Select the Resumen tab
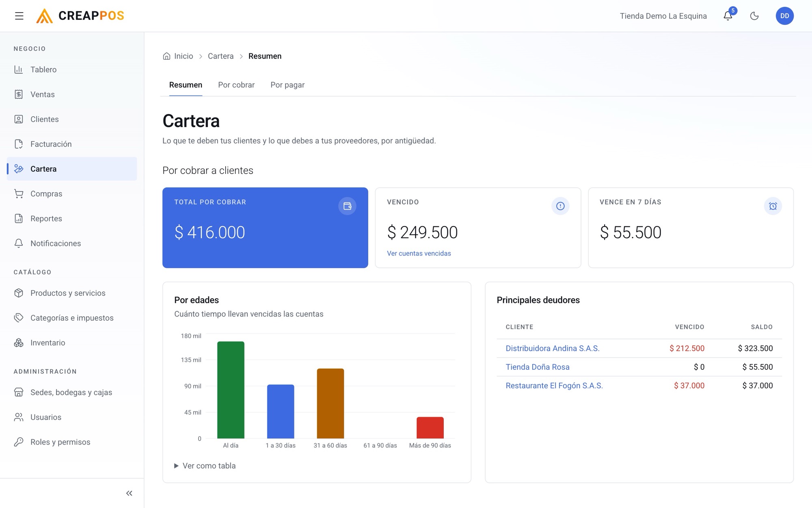 point(186,85)
